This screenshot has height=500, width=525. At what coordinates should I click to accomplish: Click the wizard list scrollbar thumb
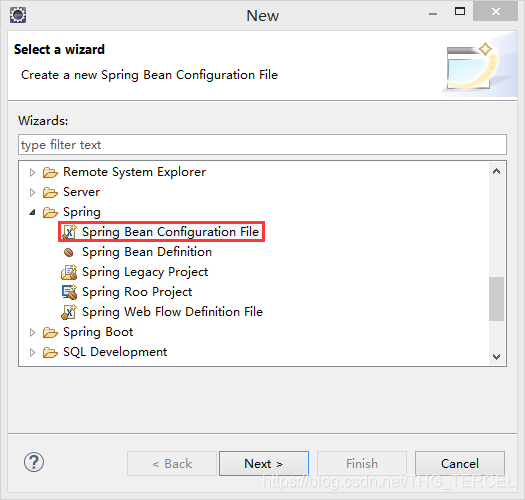pos(497,299)
